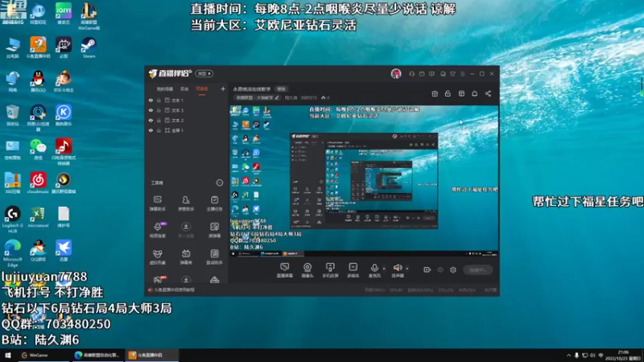Start recording with the video camera icon
This screenshot has width=644, height=362.
pos(427,270)
